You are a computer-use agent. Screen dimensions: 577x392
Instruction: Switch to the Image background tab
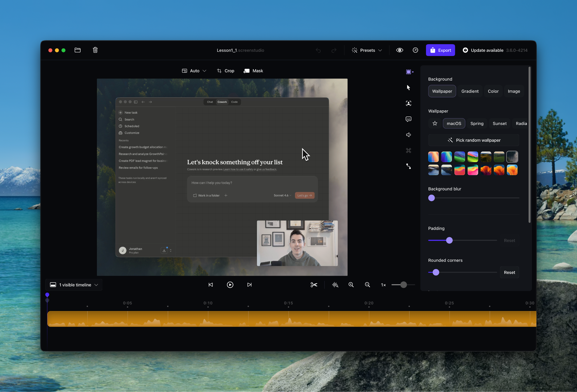click(514, 91)
